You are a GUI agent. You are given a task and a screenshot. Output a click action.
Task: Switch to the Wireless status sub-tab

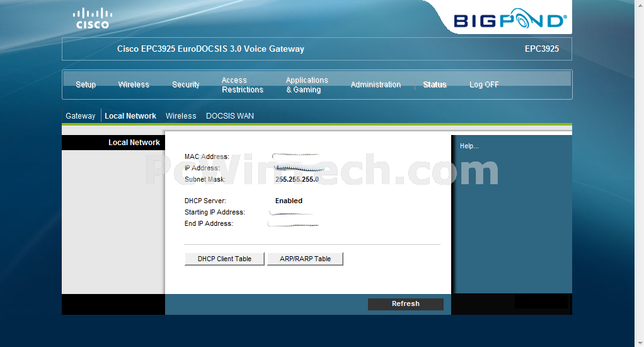pyautogui.click(x=181, y=116)
